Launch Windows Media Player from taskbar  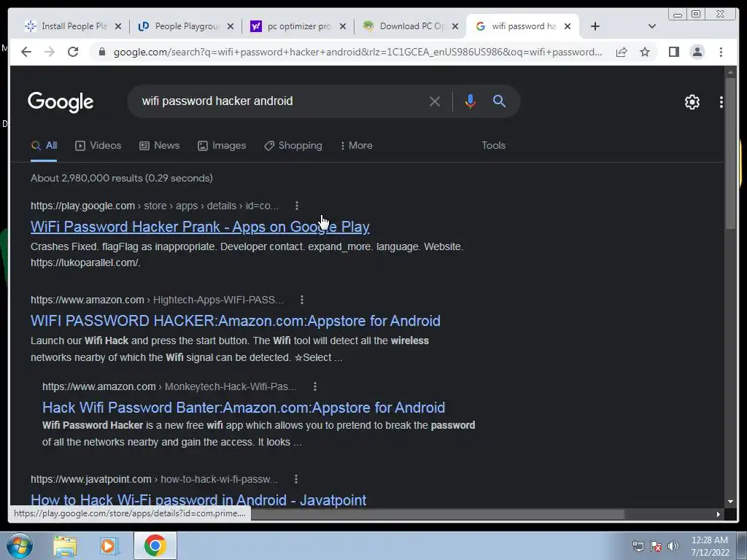[x=109, y=546]
